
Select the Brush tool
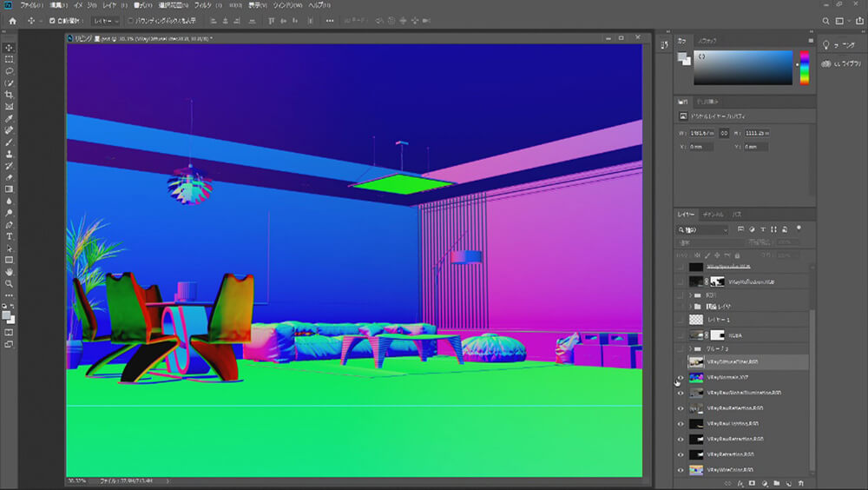pyautogui.click(x=9, y=142)
